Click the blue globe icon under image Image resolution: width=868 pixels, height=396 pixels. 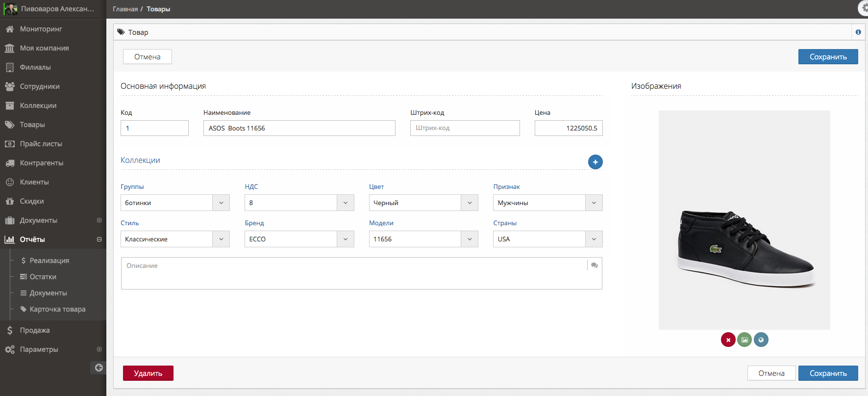click(761, 340)
